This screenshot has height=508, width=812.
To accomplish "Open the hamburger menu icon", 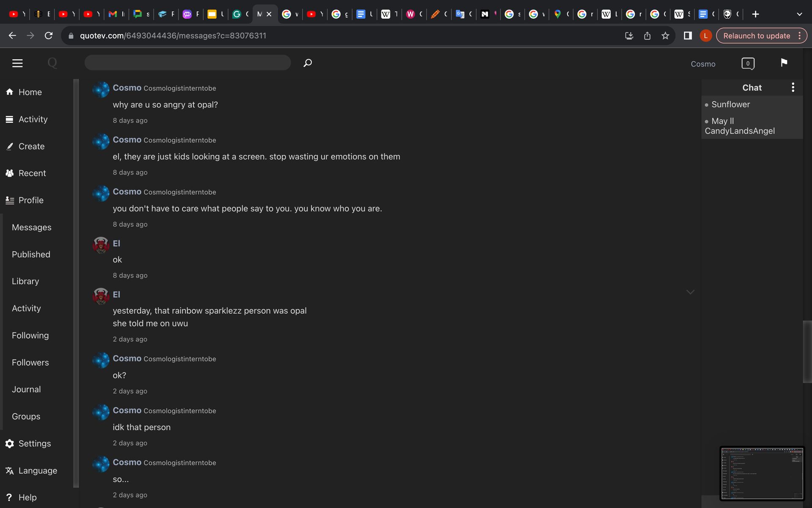I will [17, 63].
